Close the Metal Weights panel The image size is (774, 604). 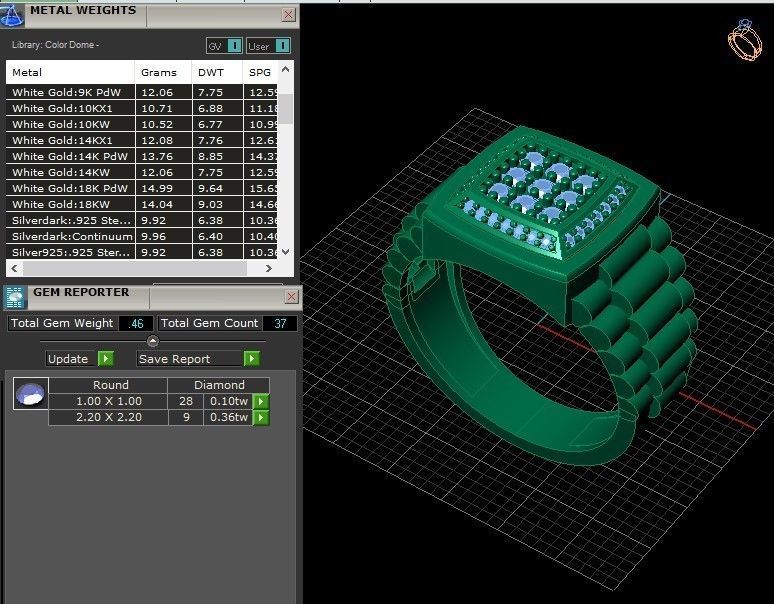(x=289, y=15)
